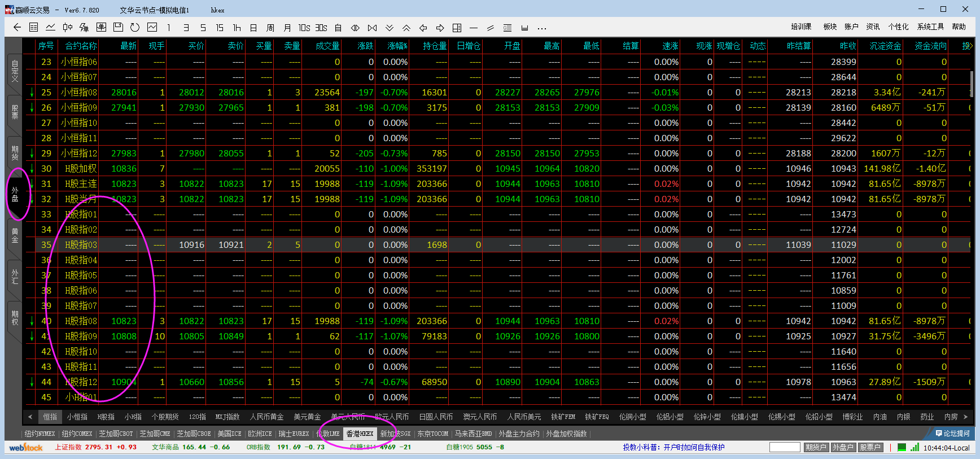Select the parallel lines drawing tool
The image size is (980, 459).
point(491,27)
